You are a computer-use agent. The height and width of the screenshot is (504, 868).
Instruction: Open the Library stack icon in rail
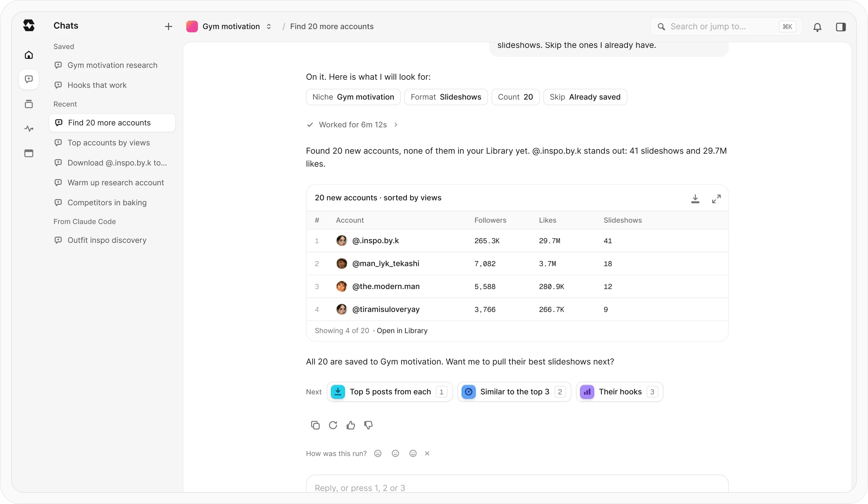pos(29,104)
